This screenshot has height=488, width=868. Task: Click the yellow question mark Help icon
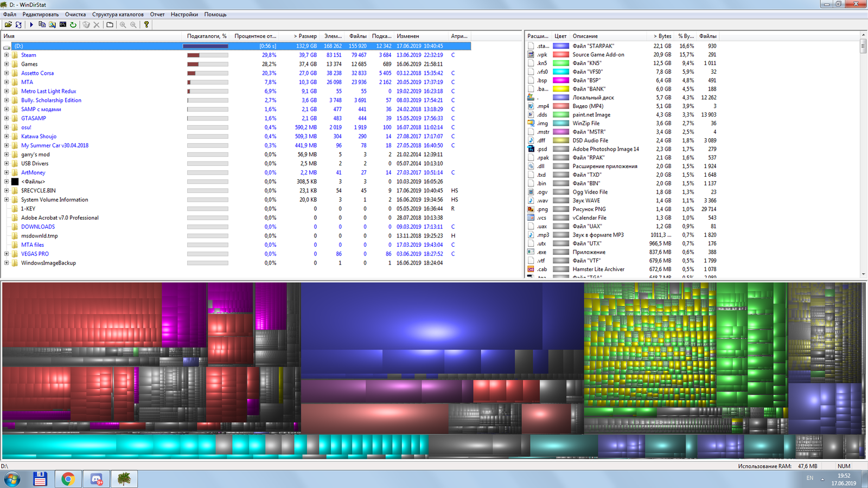[146, 24]
